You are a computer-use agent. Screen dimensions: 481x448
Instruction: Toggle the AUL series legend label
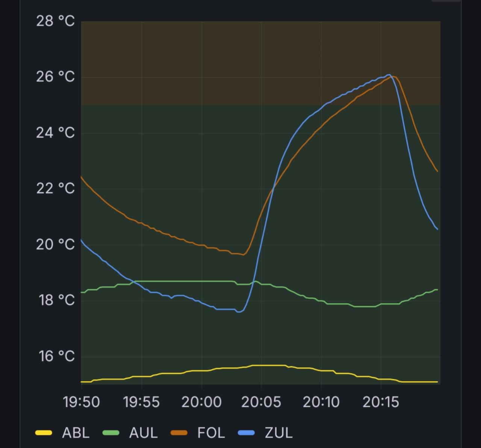point(143,433)
